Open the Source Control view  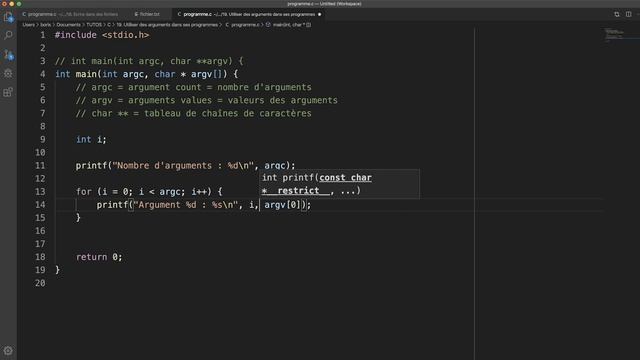[x=8, y=54]
